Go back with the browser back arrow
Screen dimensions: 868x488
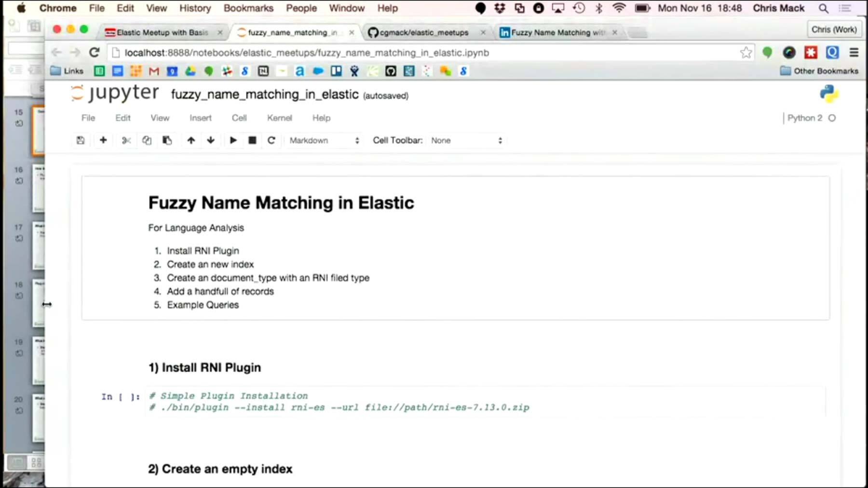[56, 52]
